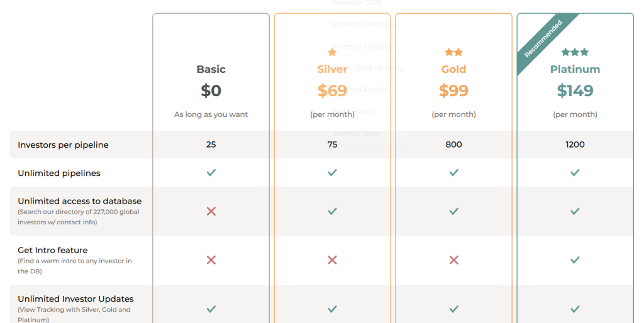Image resolution: width=644 pixels, height=323 pixels.
Task: Open Startup Docs in the faded menu
Action: 356,133
